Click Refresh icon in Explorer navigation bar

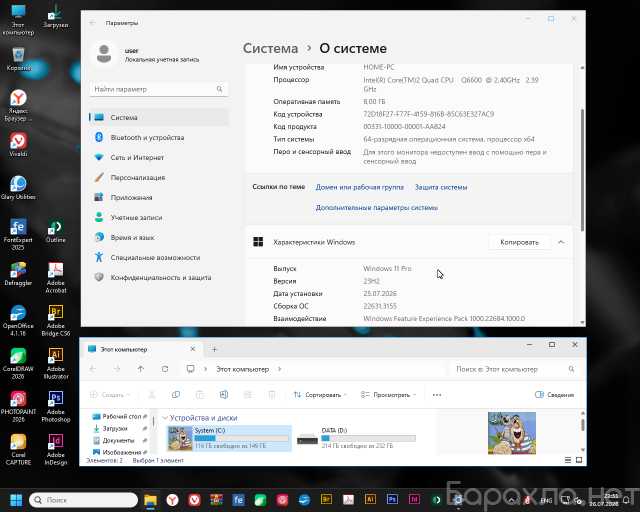pos(165,369)
